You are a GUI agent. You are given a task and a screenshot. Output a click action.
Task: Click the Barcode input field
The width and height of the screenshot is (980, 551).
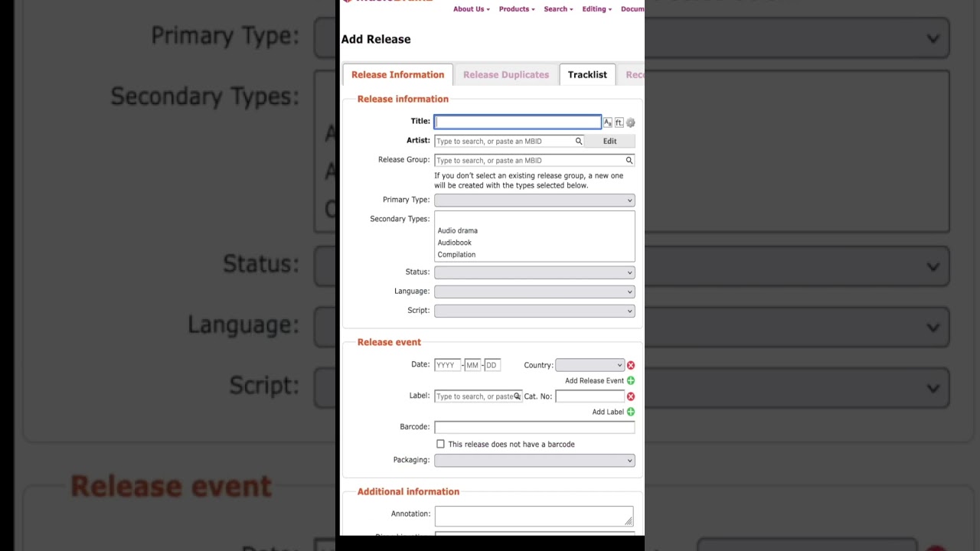(x=534, y=427)
